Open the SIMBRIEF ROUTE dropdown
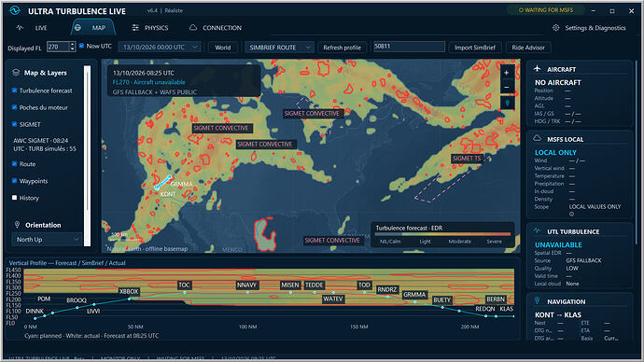The height and width of the screenshot is (362, 644). point(280,48)
